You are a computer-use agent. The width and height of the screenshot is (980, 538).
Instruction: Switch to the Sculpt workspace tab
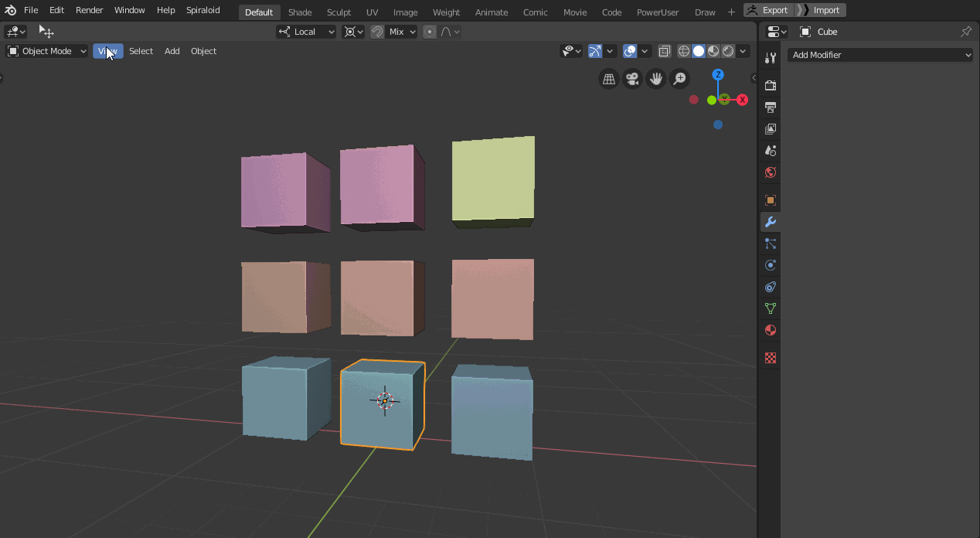[x=339, y=12]
